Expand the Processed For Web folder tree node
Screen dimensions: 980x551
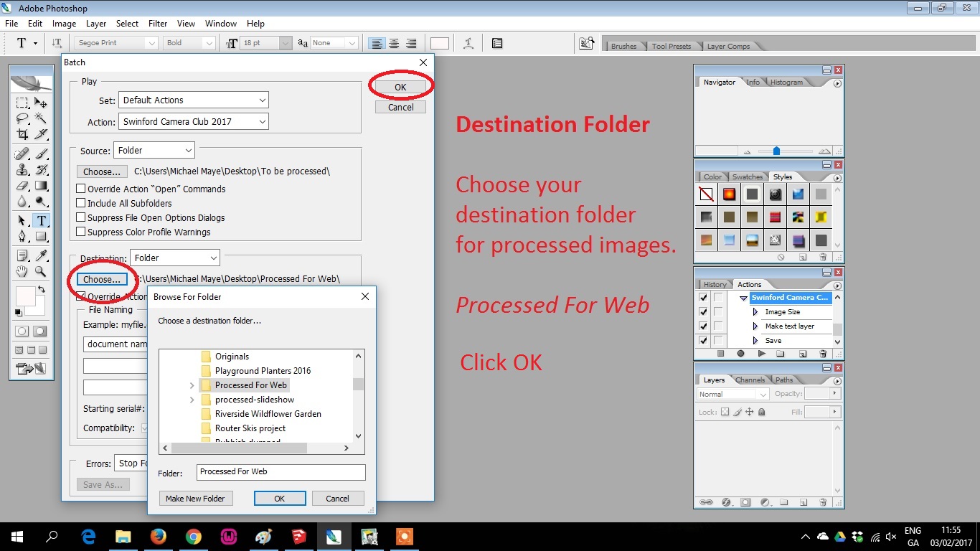pos(192,385)
